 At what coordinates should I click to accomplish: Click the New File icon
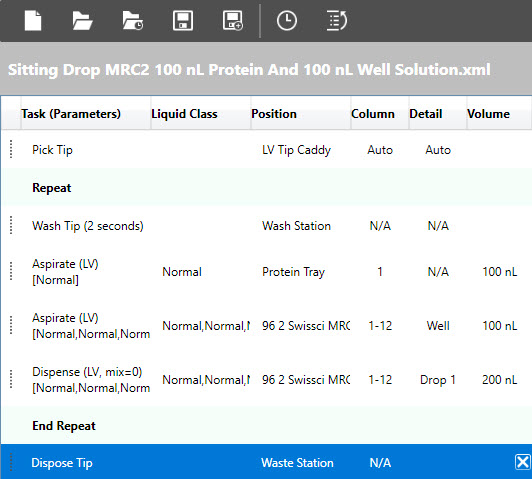coord(33,21)
